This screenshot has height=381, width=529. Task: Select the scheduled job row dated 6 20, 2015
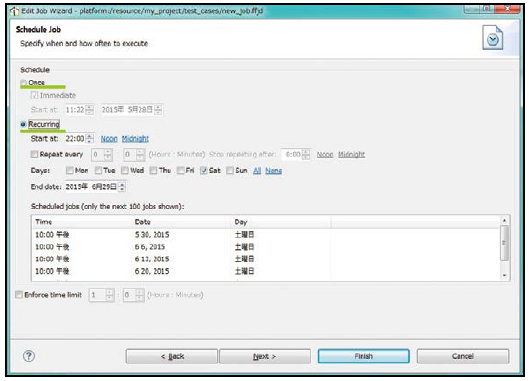point(266,271)
